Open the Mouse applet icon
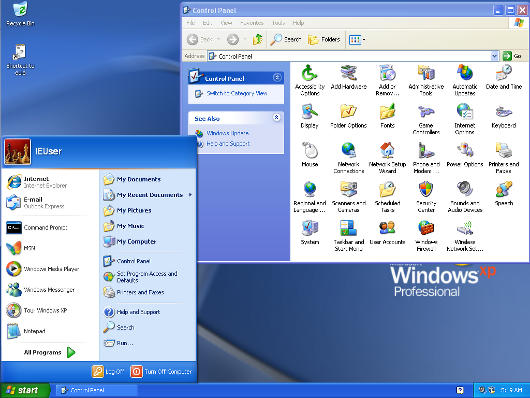530x398 pixels. point(310,155)
